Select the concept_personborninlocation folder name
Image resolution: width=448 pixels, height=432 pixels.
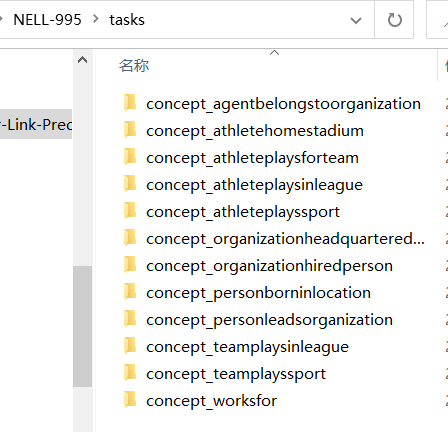[258, 293]
